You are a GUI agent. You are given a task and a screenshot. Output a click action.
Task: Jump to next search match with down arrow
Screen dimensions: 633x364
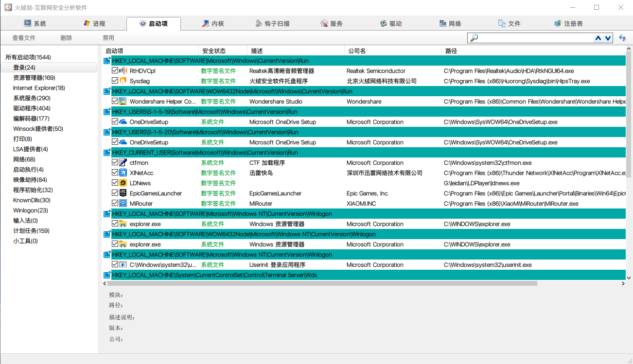608,38
